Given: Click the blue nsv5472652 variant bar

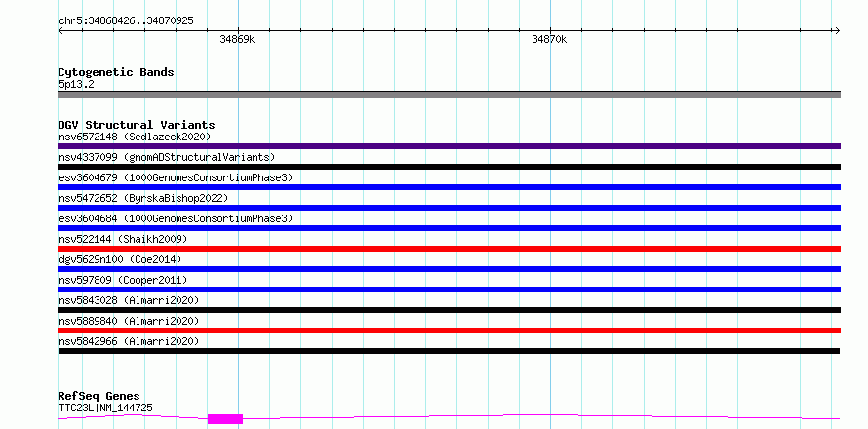Looking at the screenshot, I should click(x=449, y=208).
